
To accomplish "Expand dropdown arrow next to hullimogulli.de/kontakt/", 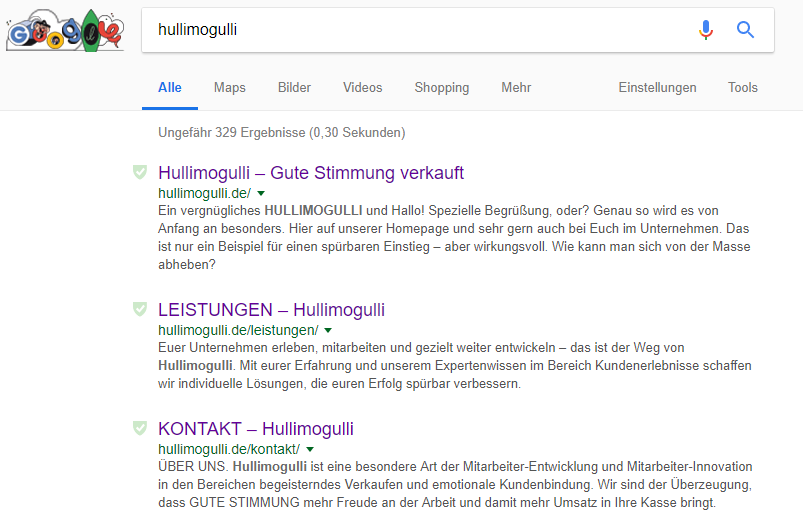I will click(x=310, y=450).
